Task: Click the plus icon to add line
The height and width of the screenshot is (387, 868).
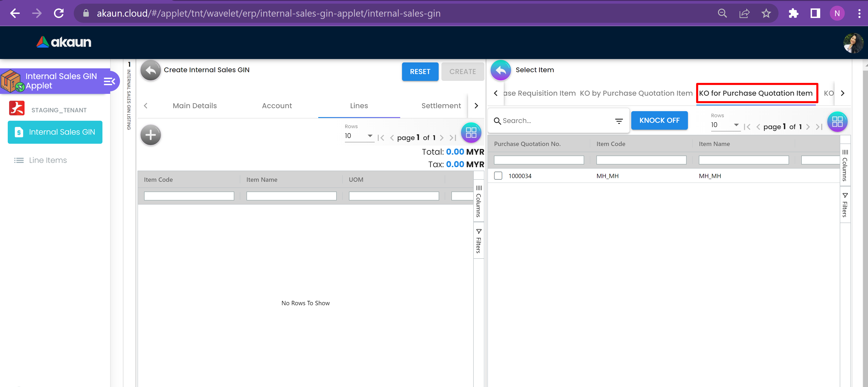Action: 151,135
